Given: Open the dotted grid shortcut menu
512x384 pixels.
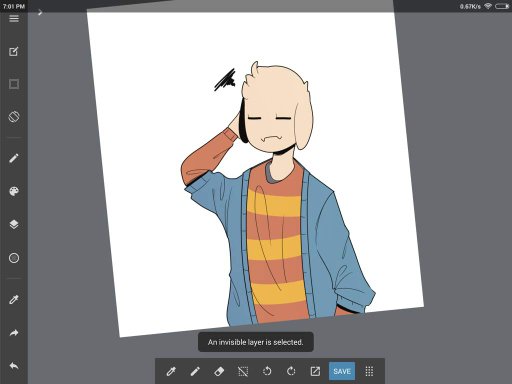Looking at the screenshot, I should (369, 371).
